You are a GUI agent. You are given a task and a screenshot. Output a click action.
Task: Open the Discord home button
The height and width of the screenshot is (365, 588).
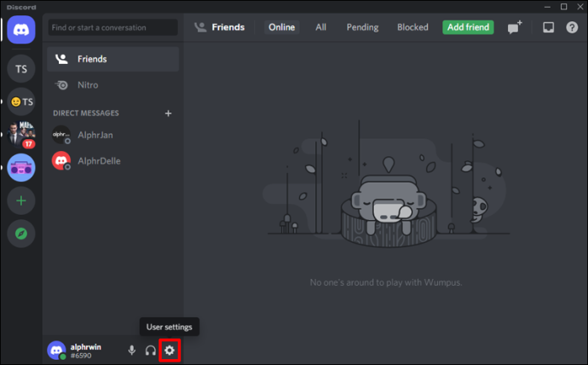pos(21,30)
